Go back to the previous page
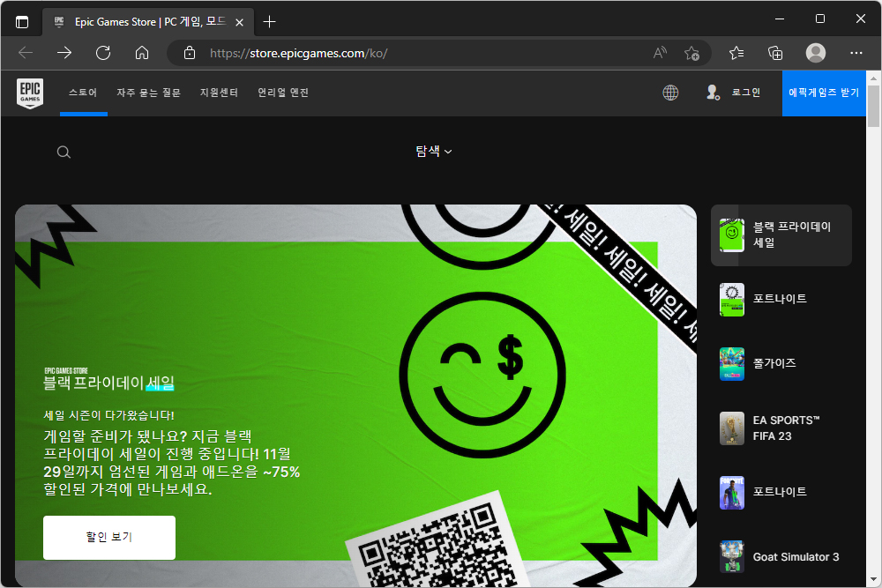The height and width of the screenshot is (588, 882). 26,53
